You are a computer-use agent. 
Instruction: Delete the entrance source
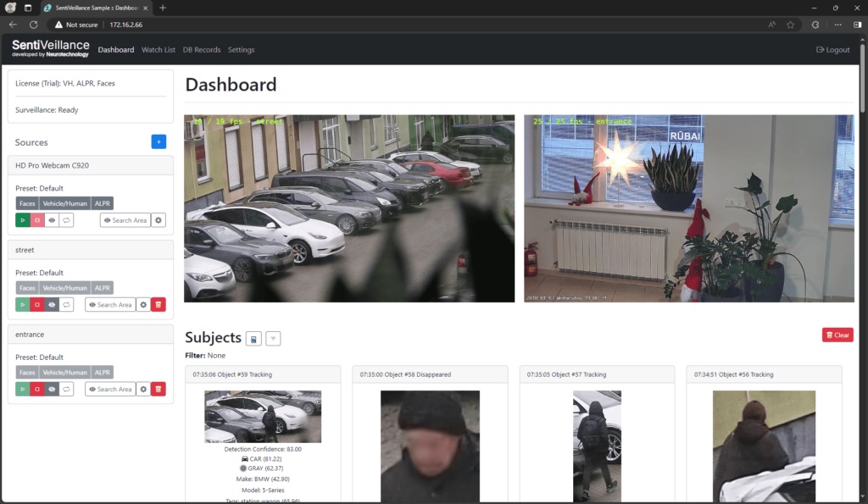tap(159, 389)
